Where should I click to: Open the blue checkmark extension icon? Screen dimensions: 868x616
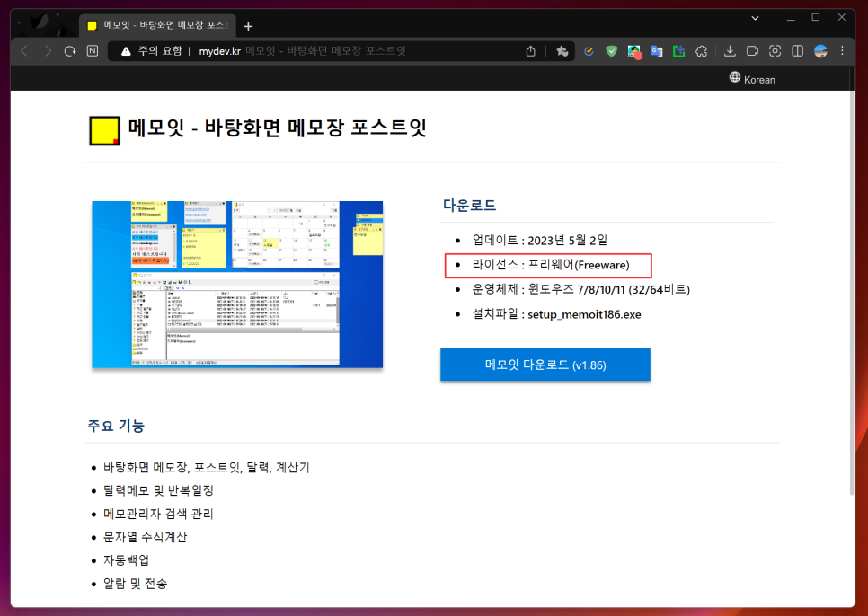[589, 51]
